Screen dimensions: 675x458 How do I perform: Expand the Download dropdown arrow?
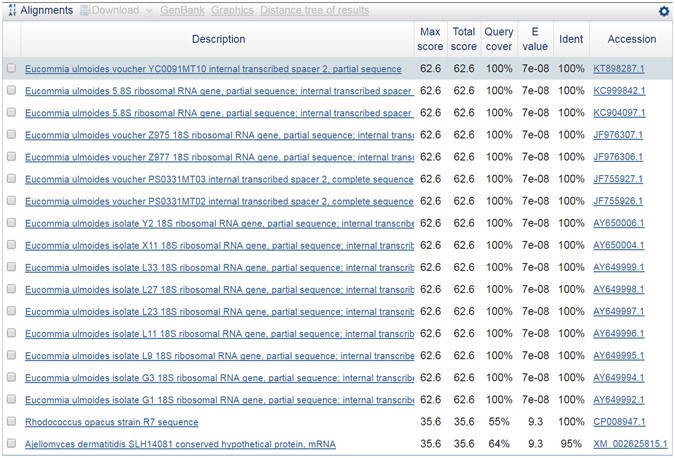coord(149,11)
